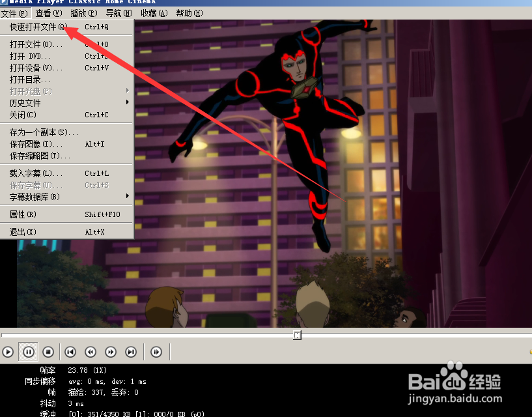
Task: Open the 帮助(H) menu
Action: pyautogui.click(x=189, y=13)
